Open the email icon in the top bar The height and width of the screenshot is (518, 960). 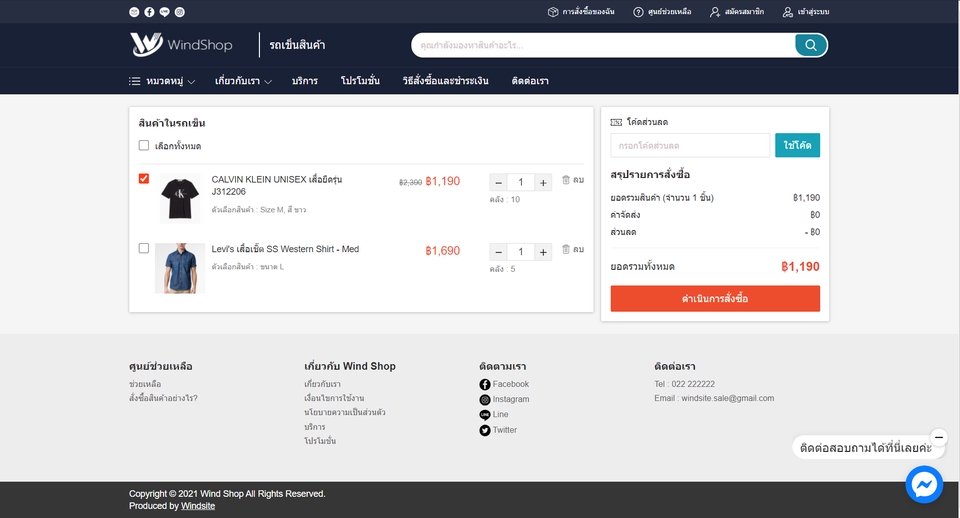134,12
